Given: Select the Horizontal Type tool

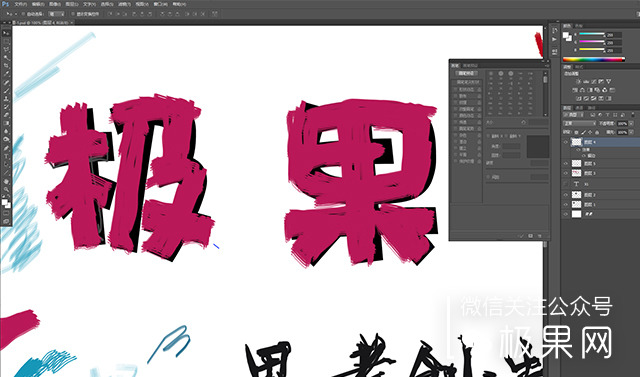Looking at the screenshot, I should tap(6, 156).
